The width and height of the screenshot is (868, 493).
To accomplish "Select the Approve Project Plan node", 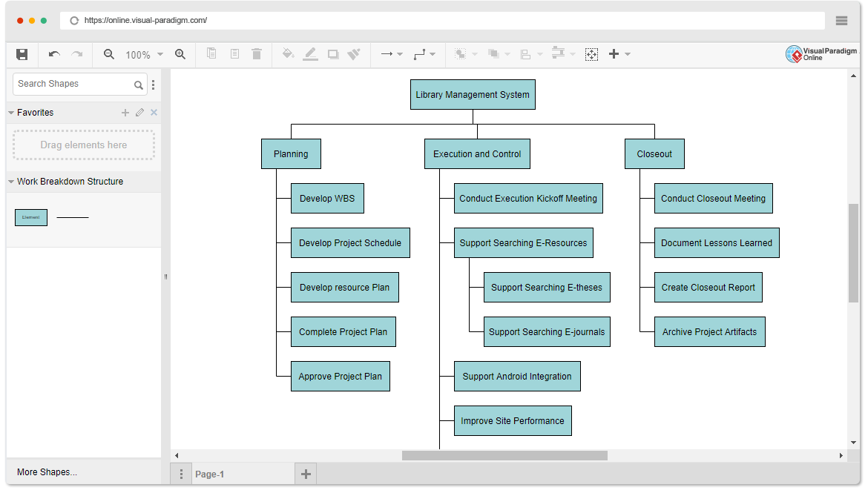I will 341,377.
